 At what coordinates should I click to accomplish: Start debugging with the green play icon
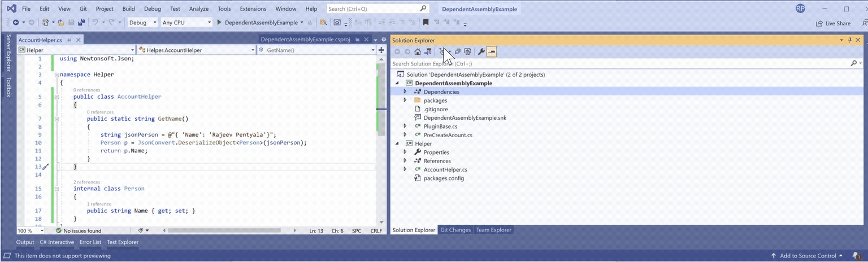[219, 23]
